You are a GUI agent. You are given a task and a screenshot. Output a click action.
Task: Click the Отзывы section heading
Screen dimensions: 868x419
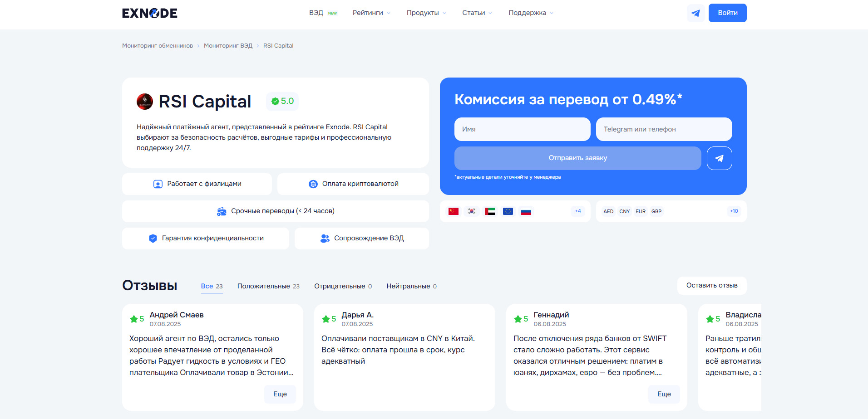150,286
